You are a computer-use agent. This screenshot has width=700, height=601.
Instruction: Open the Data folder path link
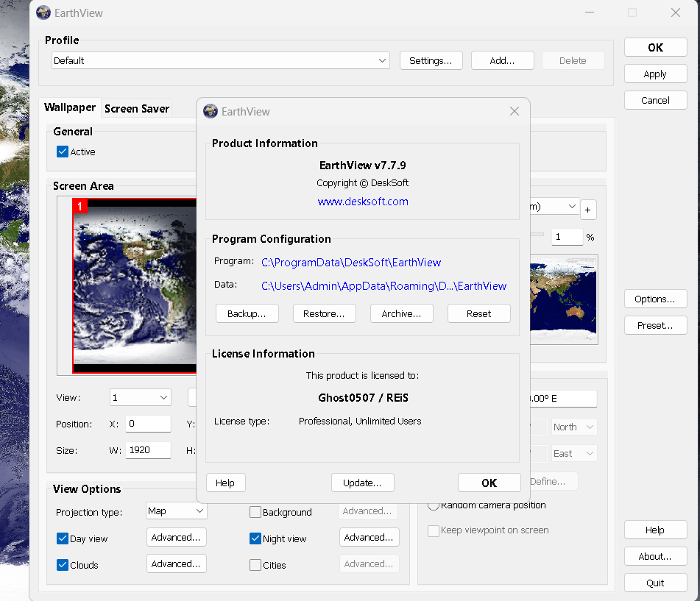pyautogui.click(x=384, y=286)
